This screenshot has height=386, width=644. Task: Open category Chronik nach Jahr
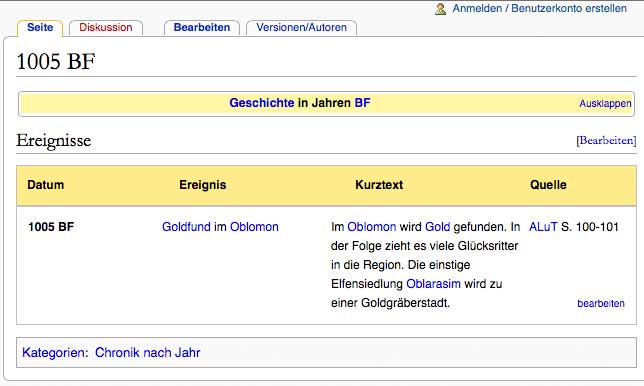[147, 352]
